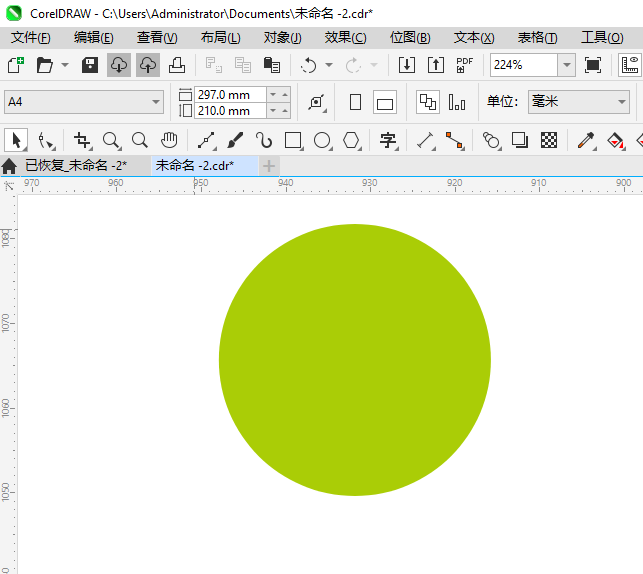This screenshot has height=574, width=643.
Task: Click the cloud upload icon
Action: click(148, 65)
